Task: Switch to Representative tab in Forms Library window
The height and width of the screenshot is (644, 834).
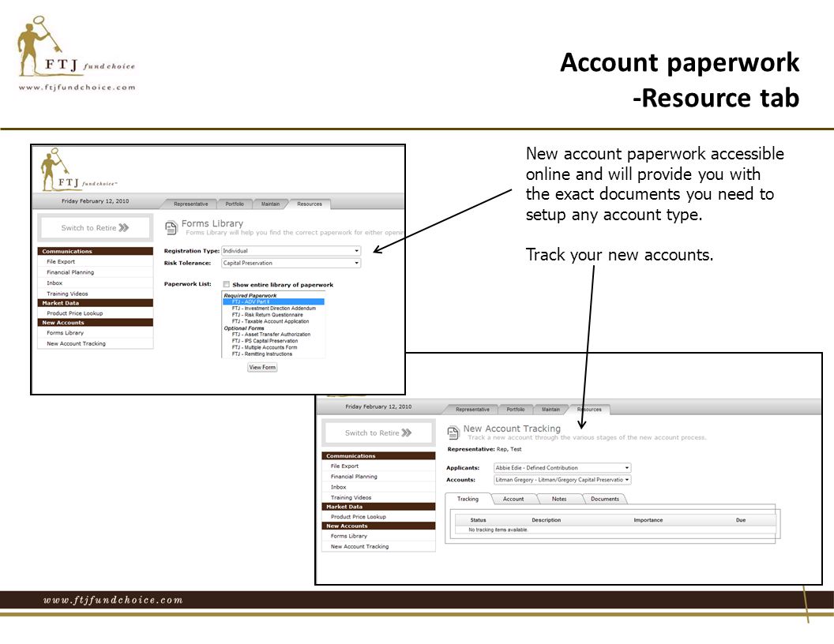Action: coord(190,204)
